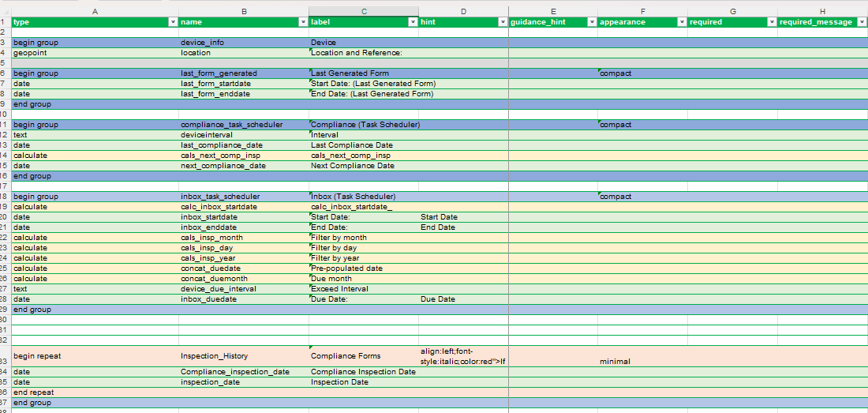Click the 'Last Generated Form' label cell
This screenshot has width=868, height=413.
coord(364,73)
